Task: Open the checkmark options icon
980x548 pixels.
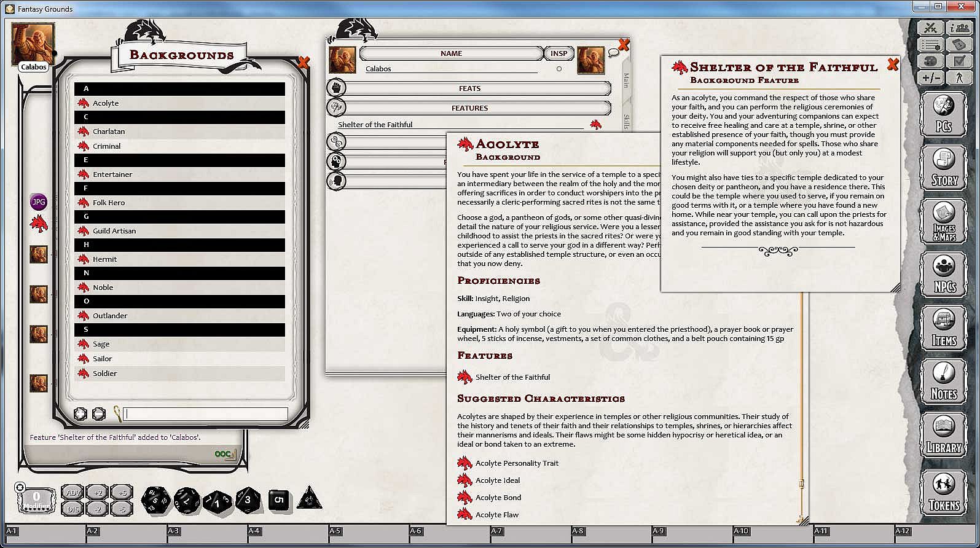Action: [x=959, y=61]
